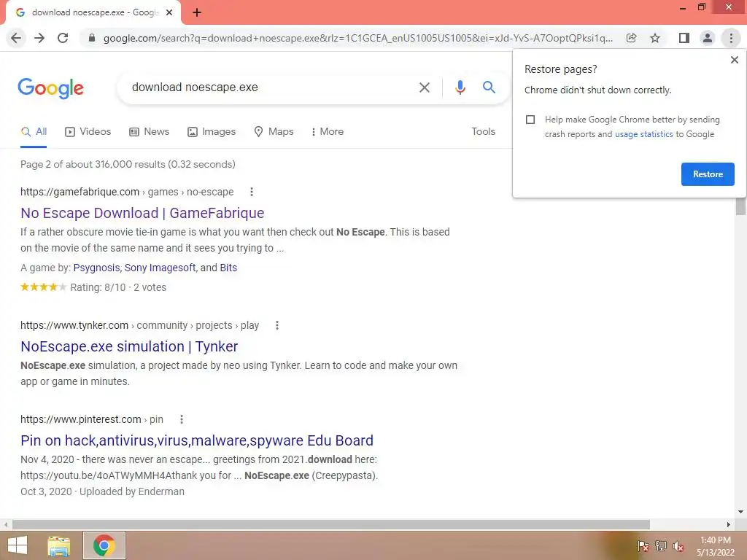Click the tynker.com URL breadcrumb

139,325
